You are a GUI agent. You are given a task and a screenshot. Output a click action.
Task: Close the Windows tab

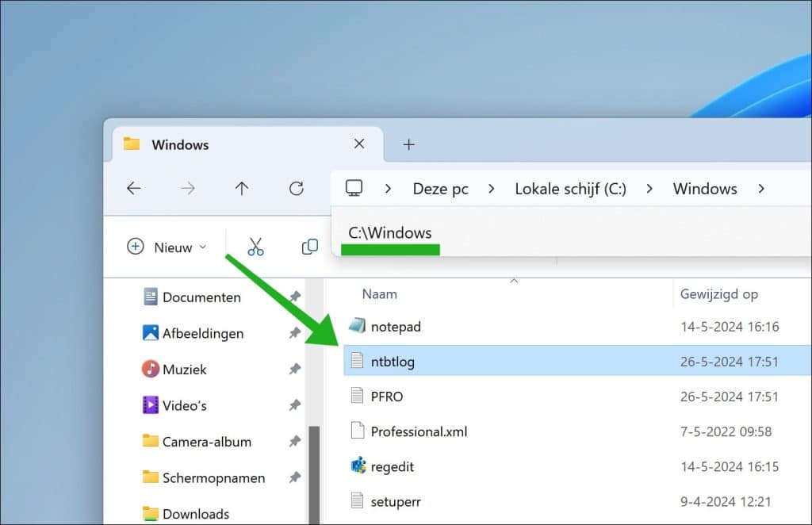359,144
